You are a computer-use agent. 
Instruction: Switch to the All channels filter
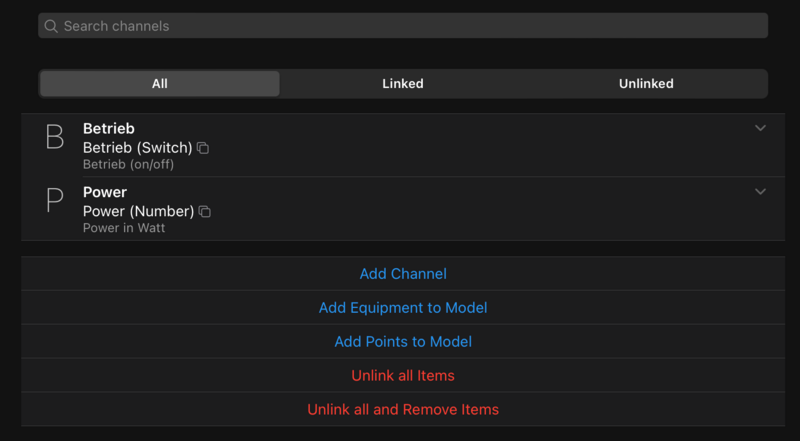pyautogui.click(x=160, y=84)
